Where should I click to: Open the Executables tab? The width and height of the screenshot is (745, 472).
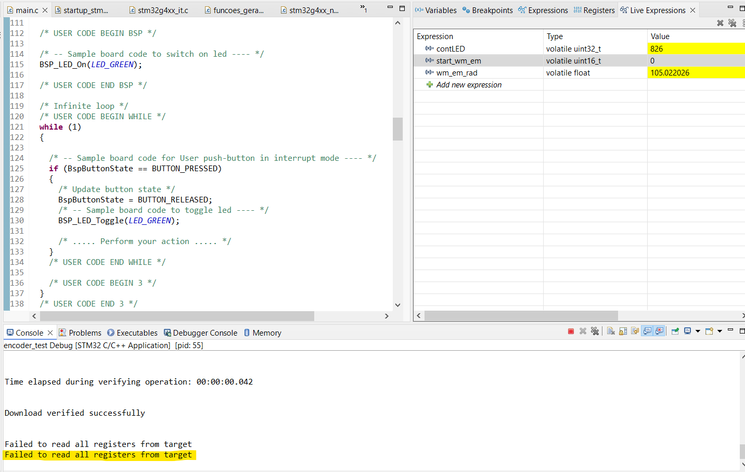(x=132, y=333)
